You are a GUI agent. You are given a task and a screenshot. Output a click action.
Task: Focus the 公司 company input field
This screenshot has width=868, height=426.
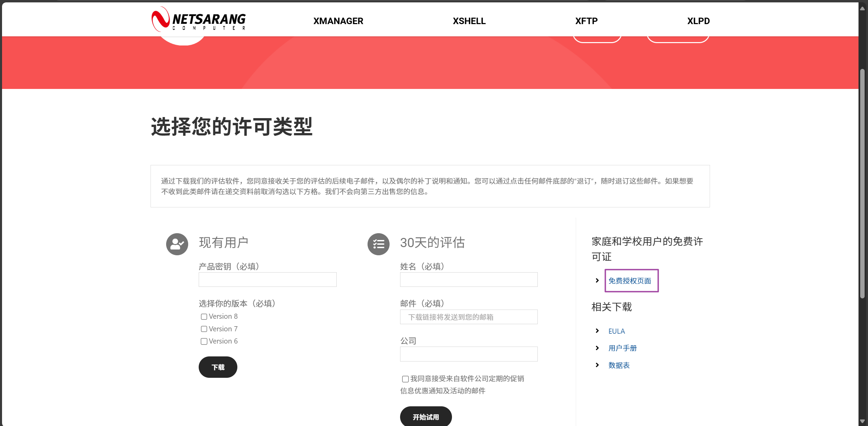469,354
